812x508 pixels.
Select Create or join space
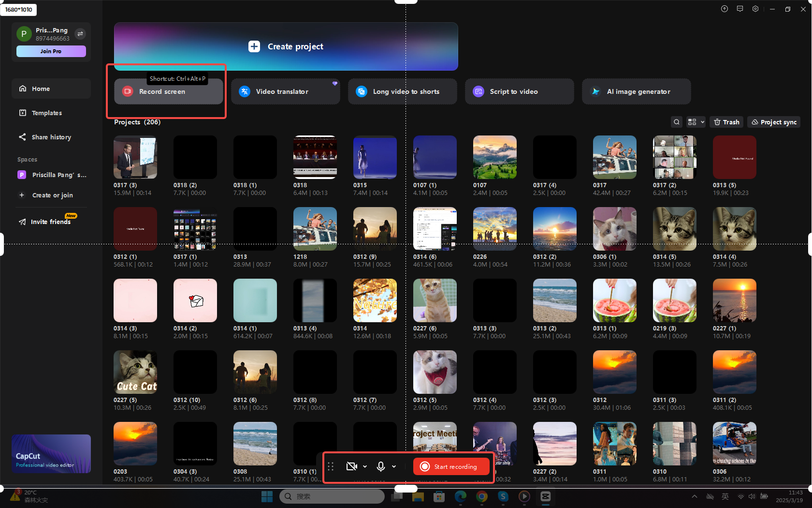[51, 195]
